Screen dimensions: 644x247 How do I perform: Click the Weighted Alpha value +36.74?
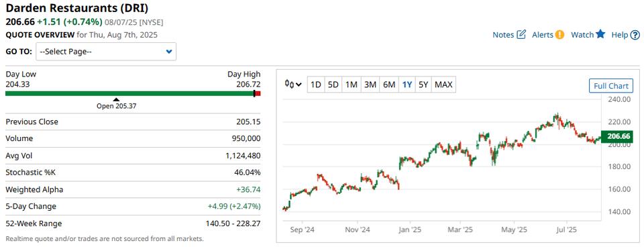tap(248, 189)
